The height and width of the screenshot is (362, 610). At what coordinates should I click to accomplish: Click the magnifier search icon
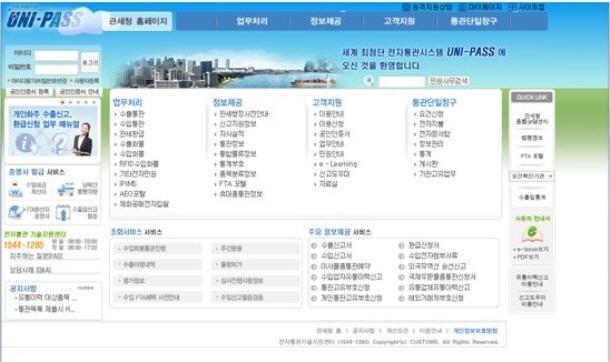click(369, 81)
